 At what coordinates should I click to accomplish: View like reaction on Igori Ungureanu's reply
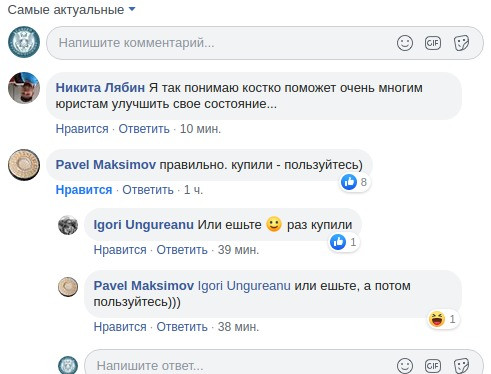[x=344, y=242]
